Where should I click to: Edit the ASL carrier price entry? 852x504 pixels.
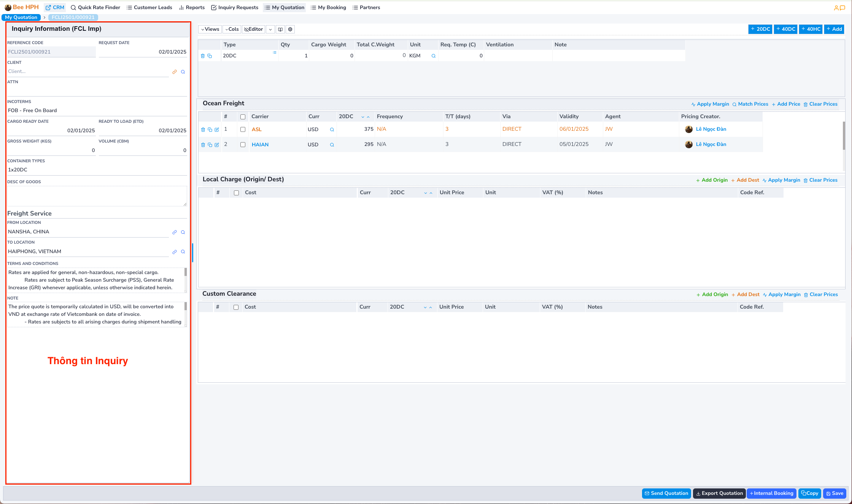(x=217, y=130)
